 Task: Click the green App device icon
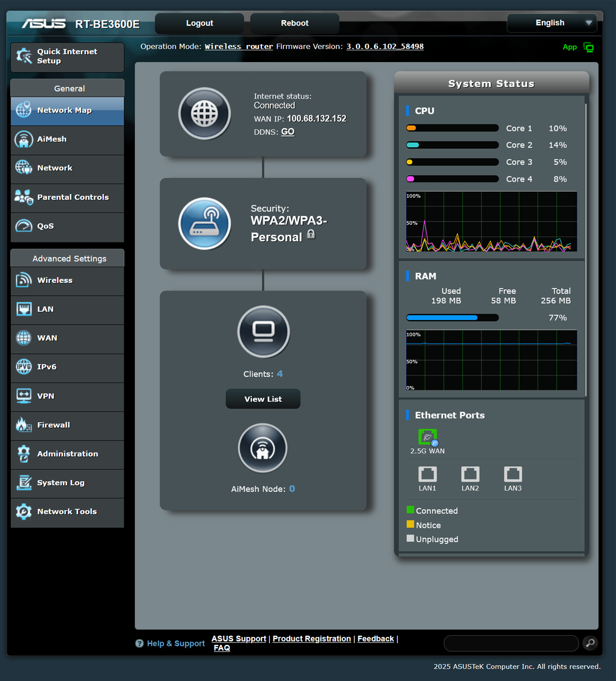[588, 47]
